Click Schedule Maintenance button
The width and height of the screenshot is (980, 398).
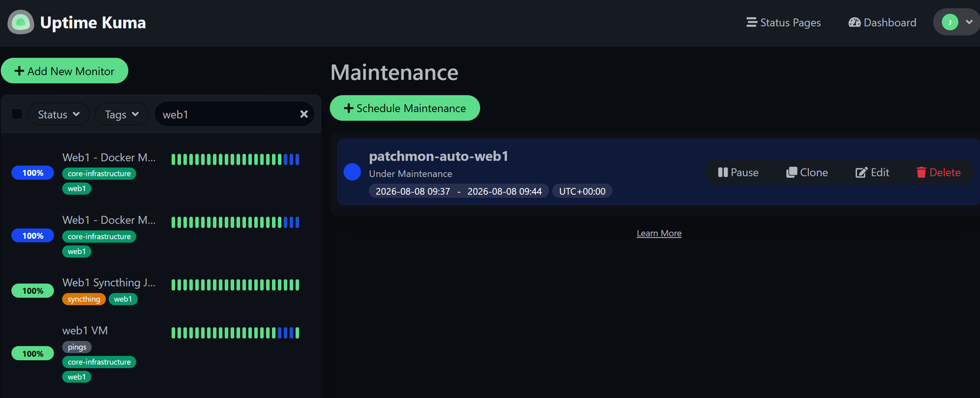click(x=405, y=108)
